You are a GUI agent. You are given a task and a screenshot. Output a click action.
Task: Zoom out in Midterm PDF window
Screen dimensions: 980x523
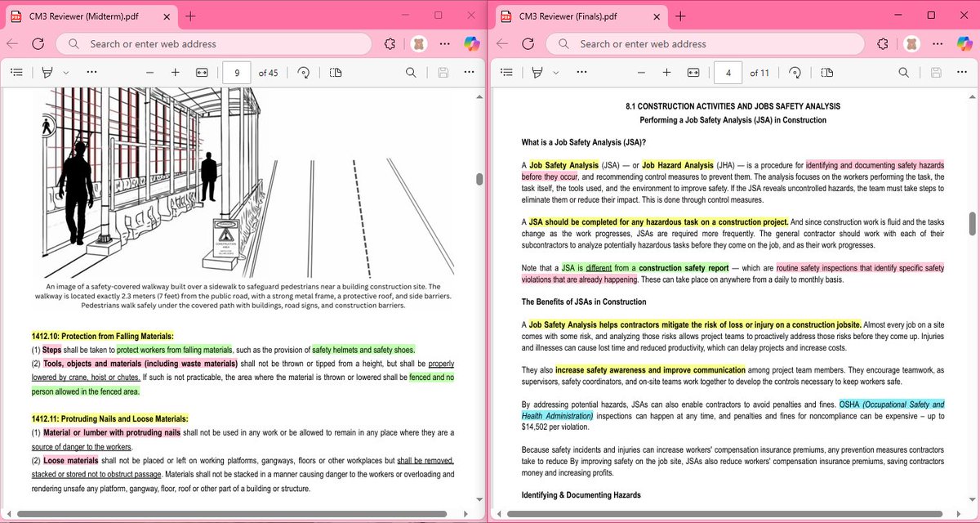[149, 73]
